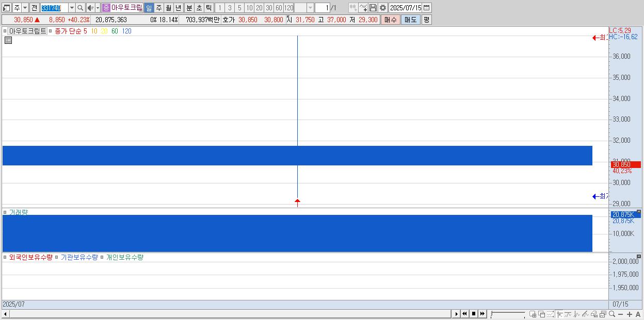Click the 매도 sell button
Screen dimensions: 644x320
(410, 20)
